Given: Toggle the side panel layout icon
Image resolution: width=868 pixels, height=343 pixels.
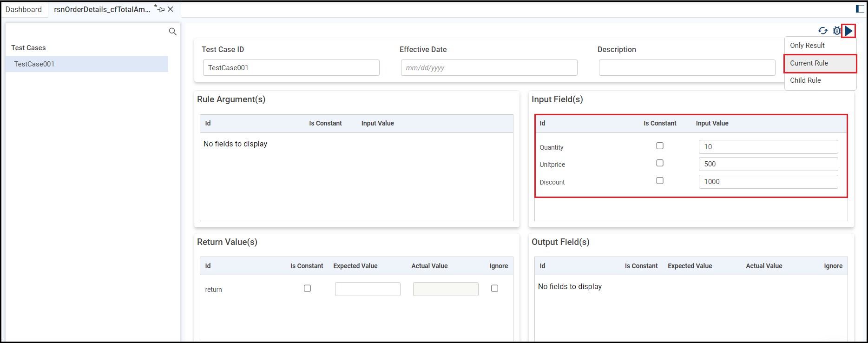Looking at the screenshot, I should point(860,9).
